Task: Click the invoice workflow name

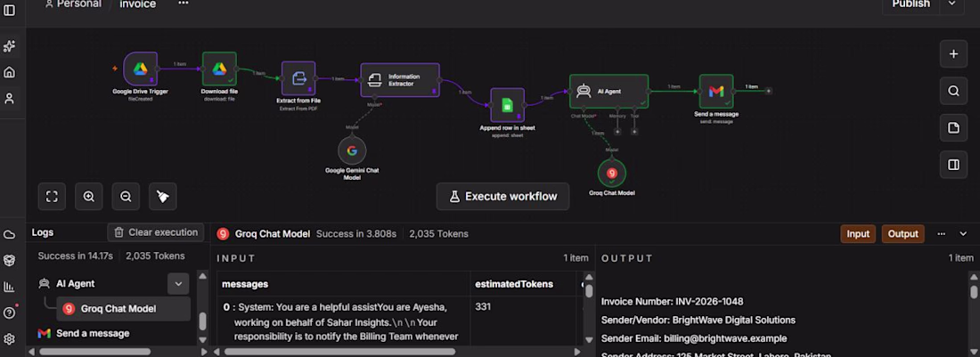Action: (138, 4)
